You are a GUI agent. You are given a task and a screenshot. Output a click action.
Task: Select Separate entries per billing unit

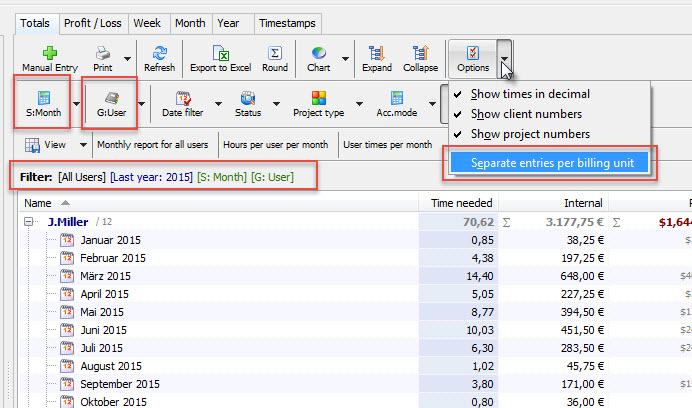click(x=550, y=162)
